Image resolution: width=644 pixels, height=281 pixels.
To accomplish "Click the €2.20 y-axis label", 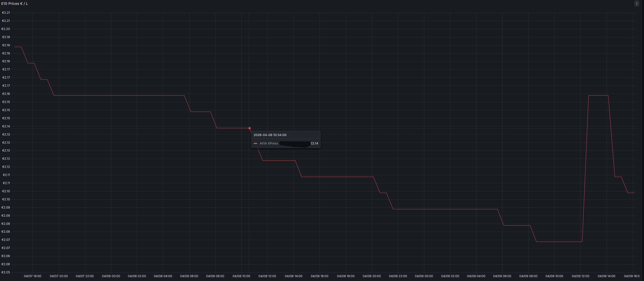I will pos(6,29).
